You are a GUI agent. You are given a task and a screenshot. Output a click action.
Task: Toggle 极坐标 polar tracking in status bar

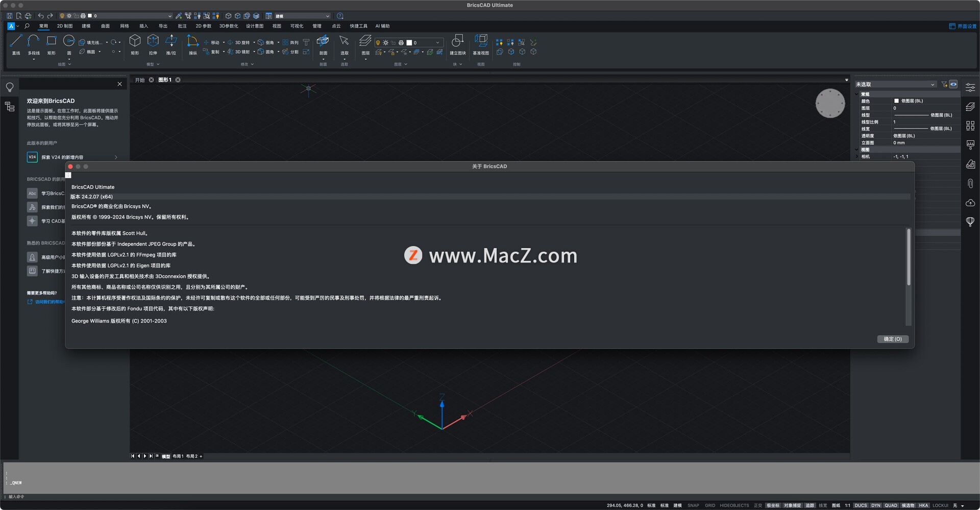click(773, 505)
